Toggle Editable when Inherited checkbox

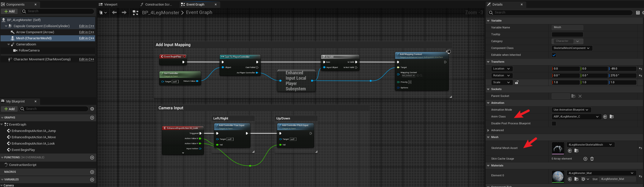[554, 55]
